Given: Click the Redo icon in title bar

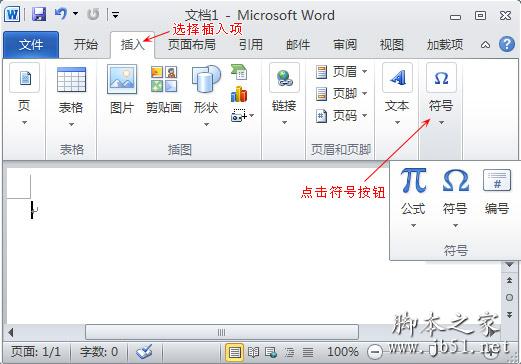Looking at the screenshot, I should [x=93, y=14].
